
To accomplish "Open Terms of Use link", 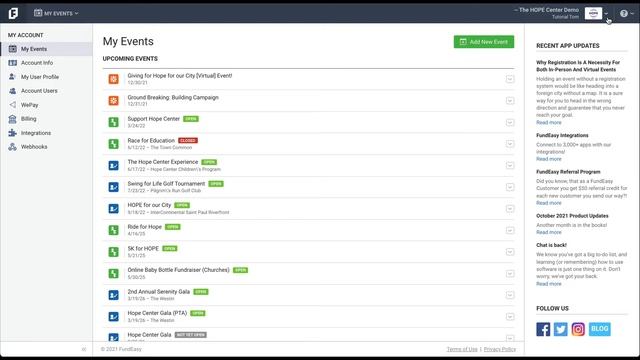I will coord(462,349).
